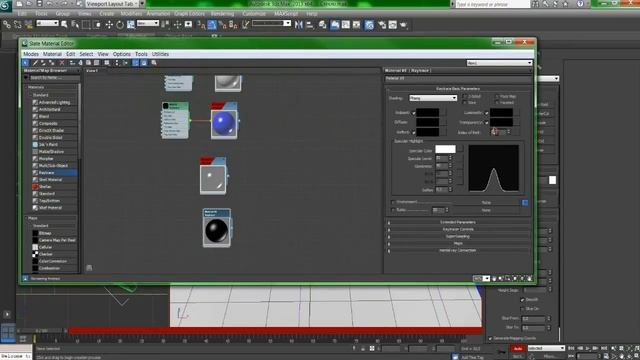
Task: Click the teapot Render icon
Action: click(x=404, y=25)
